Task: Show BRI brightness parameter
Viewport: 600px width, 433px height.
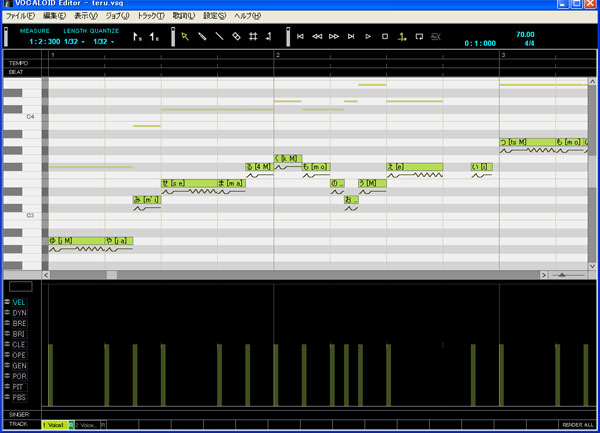Action: pyautogui.click(x=19, y=334)
